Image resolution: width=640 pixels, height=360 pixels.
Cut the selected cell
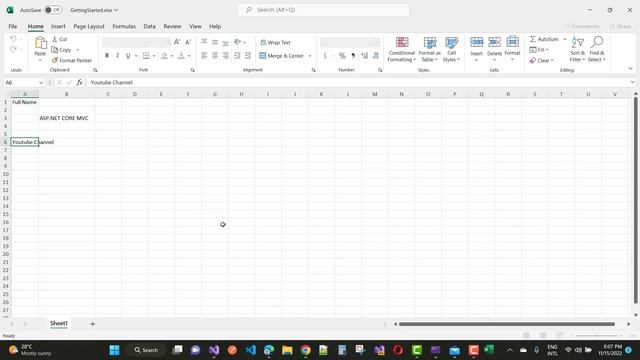click(60, 39)
